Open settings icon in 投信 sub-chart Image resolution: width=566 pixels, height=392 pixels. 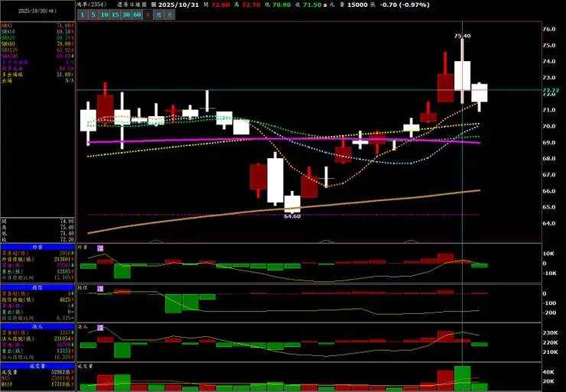coord(100,289)
